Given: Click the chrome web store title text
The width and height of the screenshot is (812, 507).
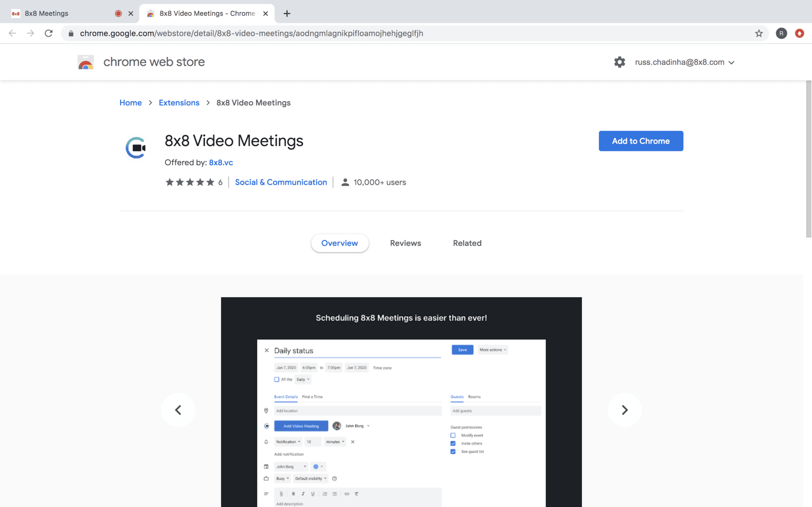Looking at the screenshot, I should (x=154, y=62).
